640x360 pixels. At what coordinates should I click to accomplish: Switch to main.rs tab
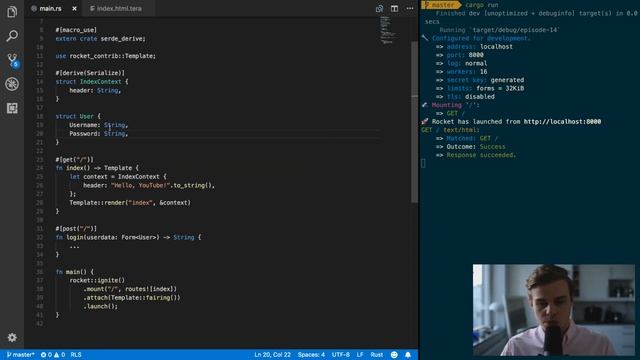click(50, 8)
